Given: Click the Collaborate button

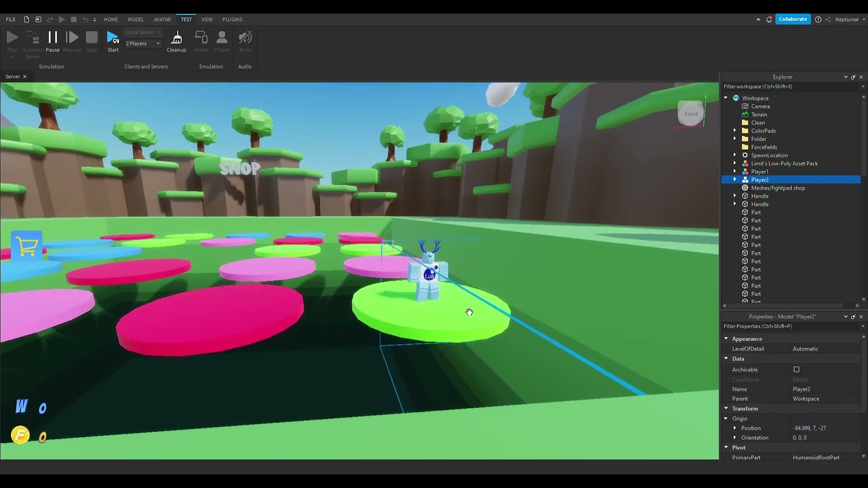Looking at the screenshot, I should point(793,20).
